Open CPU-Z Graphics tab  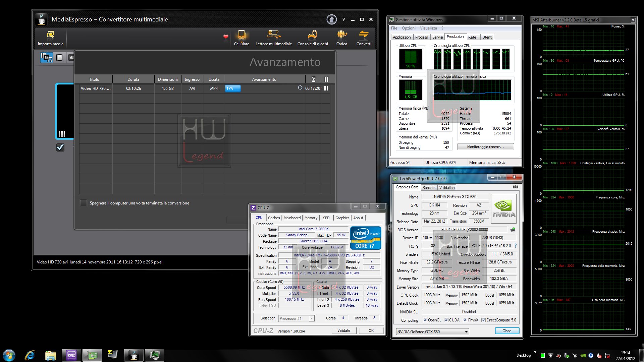tap(342, 218)
